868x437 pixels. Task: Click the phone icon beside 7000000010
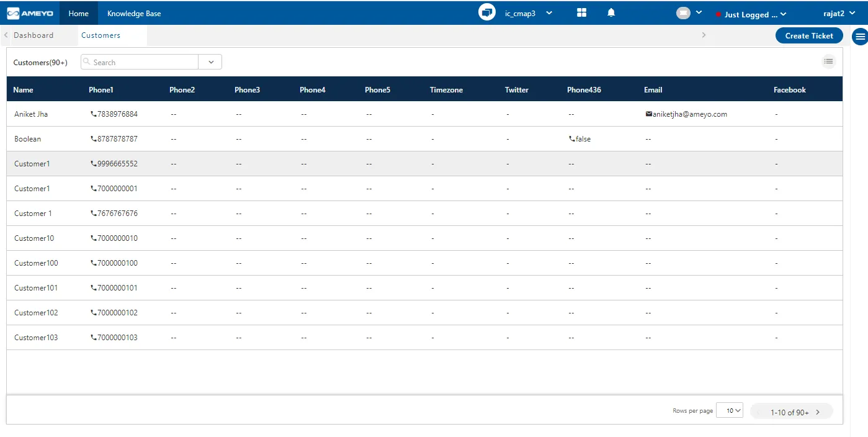(94, 238)
